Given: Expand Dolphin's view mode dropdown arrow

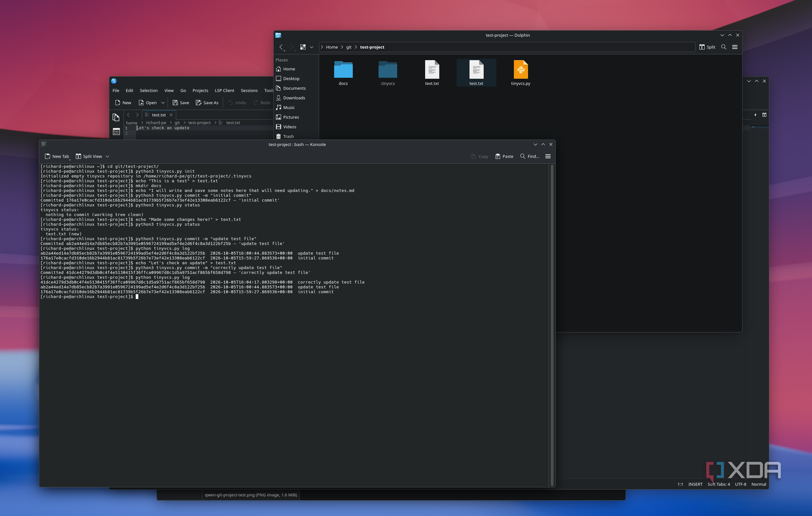Looking at the screenshot, I should click(312, 47).
